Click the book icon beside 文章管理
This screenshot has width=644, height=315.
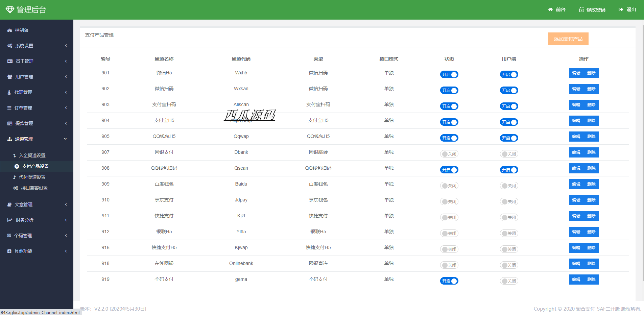tap(9, 204)
